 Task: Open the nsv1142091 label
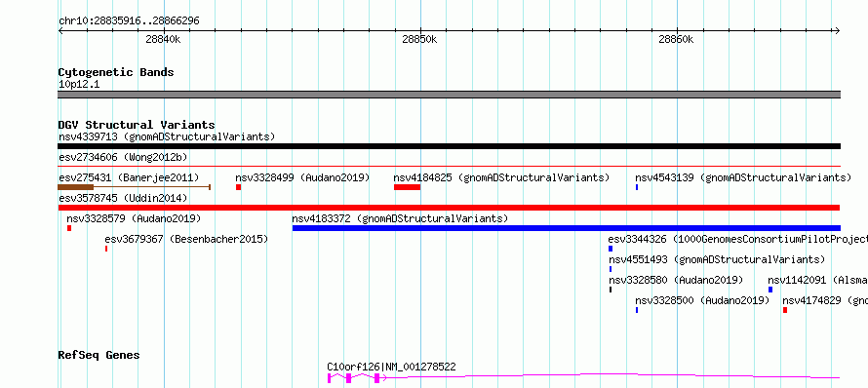[817, 280]
